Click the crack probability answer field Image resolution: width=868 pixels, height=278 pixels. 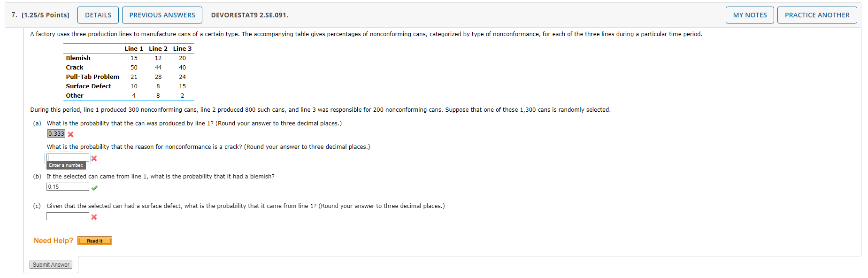(68, 157)
